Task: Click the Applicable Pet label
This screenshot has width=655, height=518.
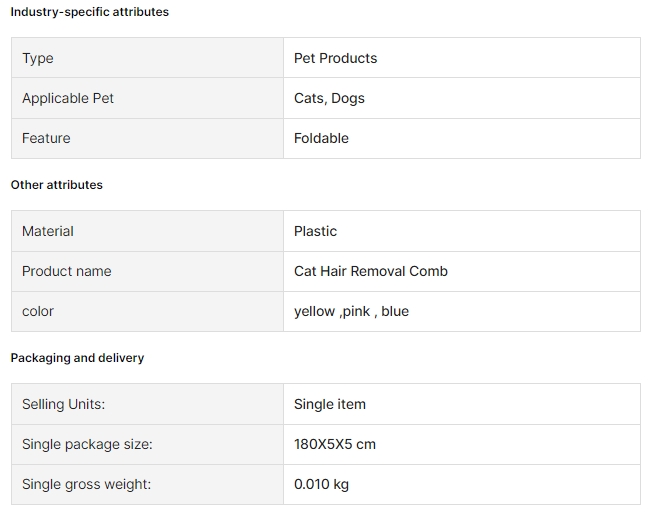Action: 68,98
